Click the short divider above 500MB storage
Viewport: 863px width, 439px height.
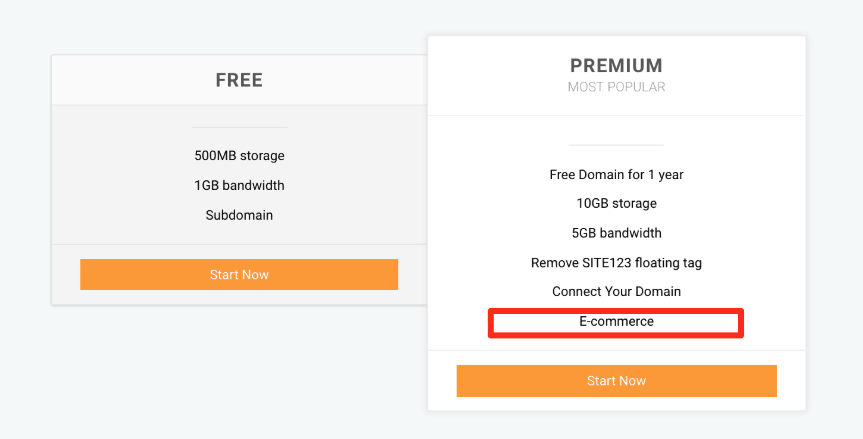pos(239,128)
